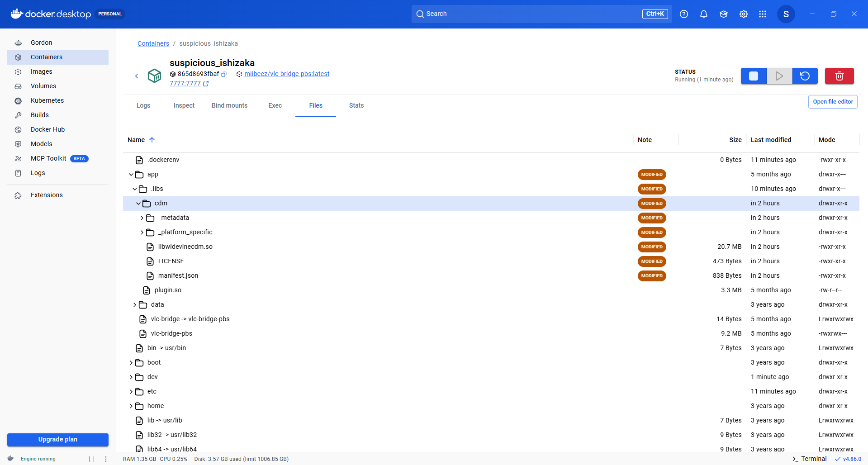Screen dimensions: 868x465
Task: Select the Files tab
Action: click(316, 105)
